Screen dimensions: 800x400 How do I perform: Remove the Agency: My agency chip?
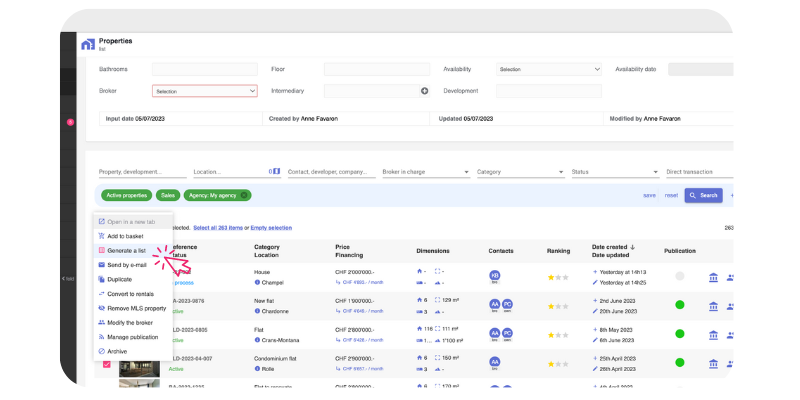(244, 195)
